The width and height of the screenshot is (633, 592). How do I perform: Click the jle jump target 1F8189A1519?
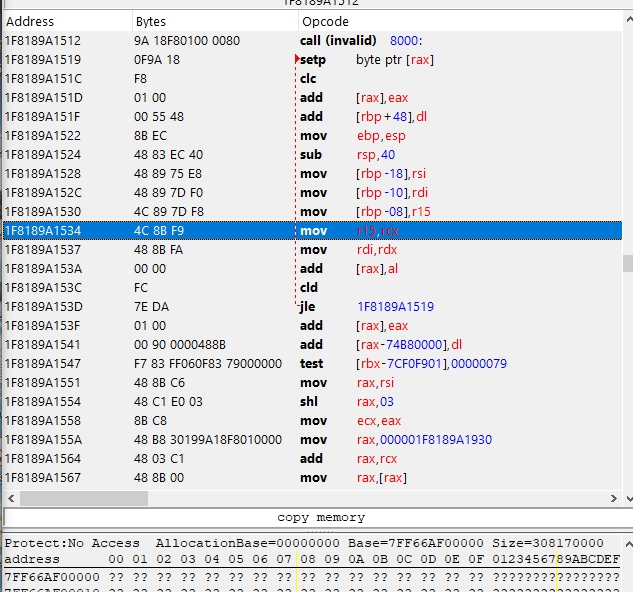[398, 306]
